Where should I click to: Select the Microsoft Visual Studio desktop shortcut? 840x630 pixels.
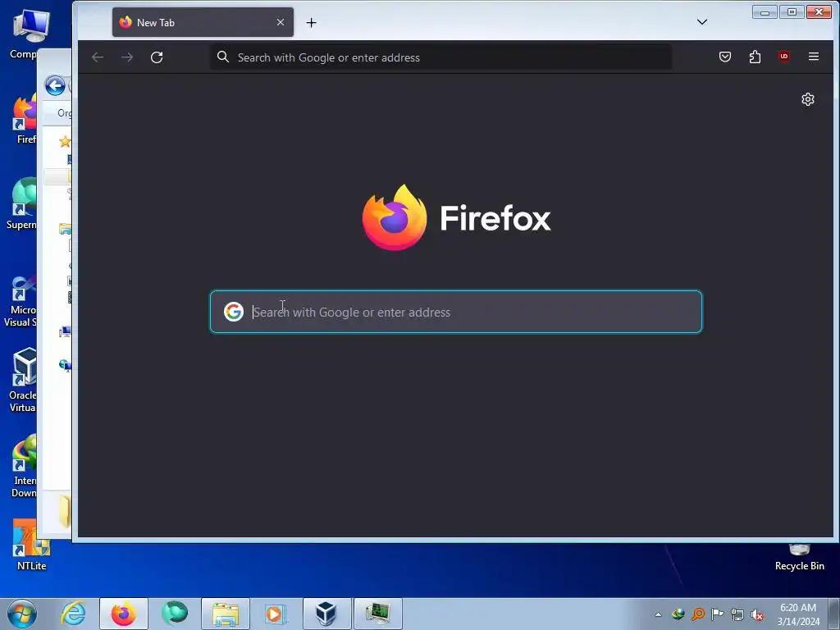21,301
